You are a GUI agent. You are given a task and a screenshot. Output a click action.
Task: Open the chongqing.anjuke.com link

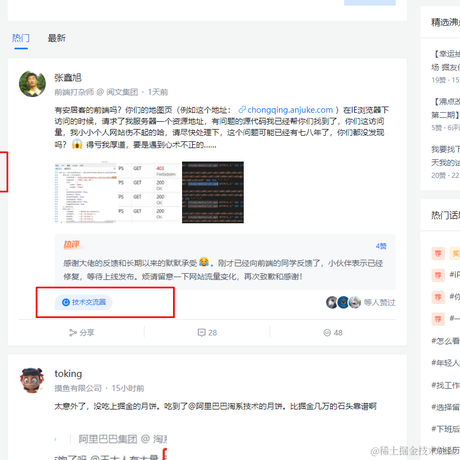tap(290, 110)
